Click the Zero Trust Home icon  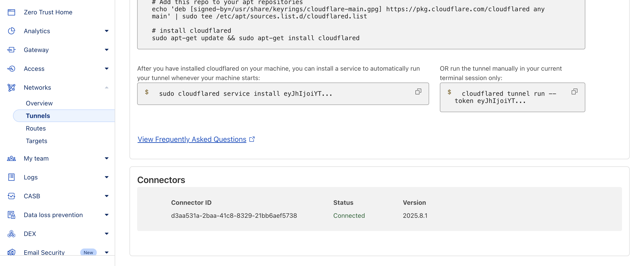tap(11, 12)
